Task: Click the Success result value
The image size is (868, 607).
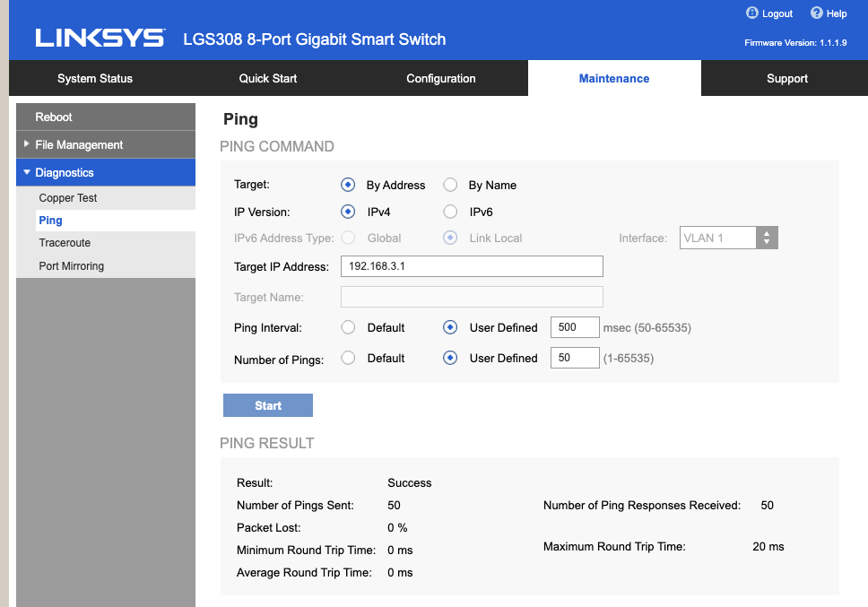Action: 409,483
